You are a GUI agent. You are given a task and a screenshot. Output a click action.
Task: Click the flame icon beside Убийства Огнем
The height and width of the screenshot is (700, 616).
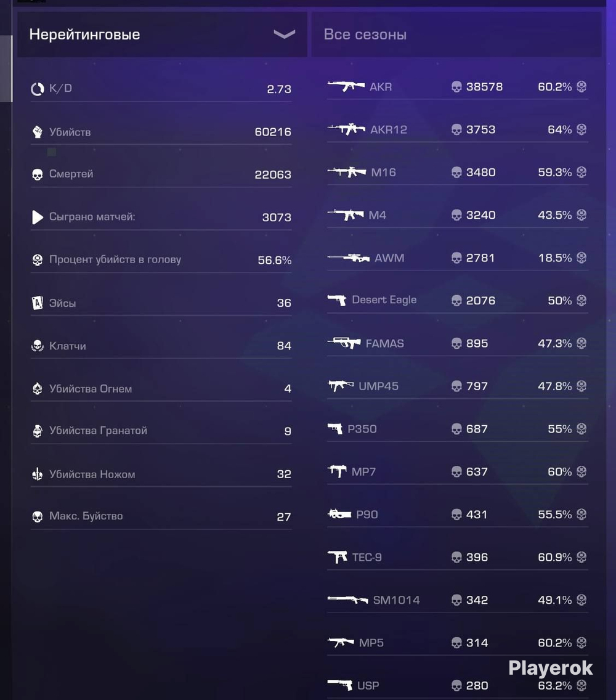click(x=38, y=388)
